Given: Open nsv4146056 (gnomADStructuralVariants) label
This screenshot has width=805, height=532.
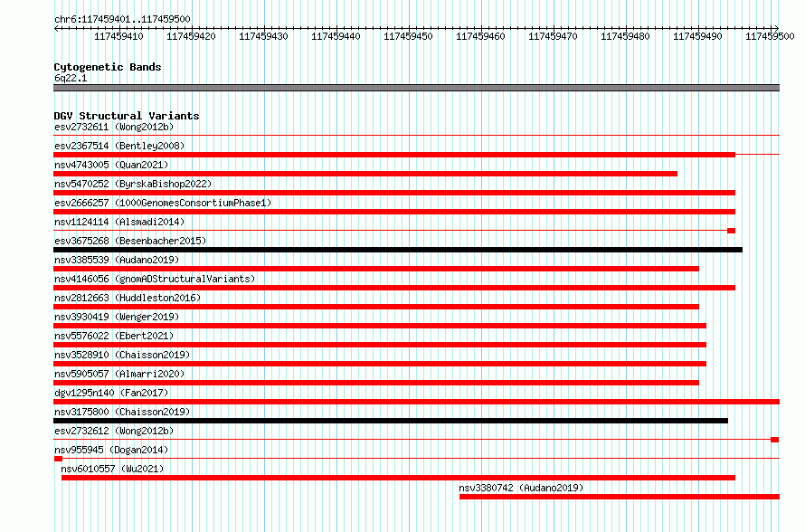Looking at the screenshot, I should coord(155,279).
